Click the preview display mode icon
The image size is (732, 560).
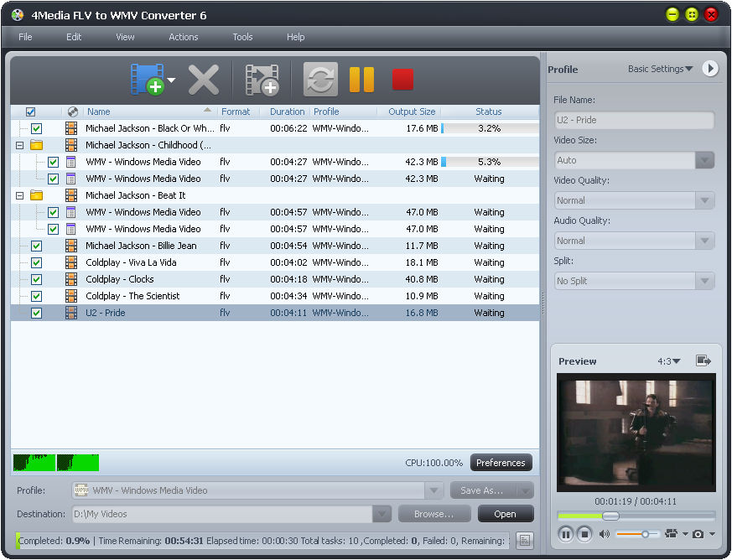[672, 533]
